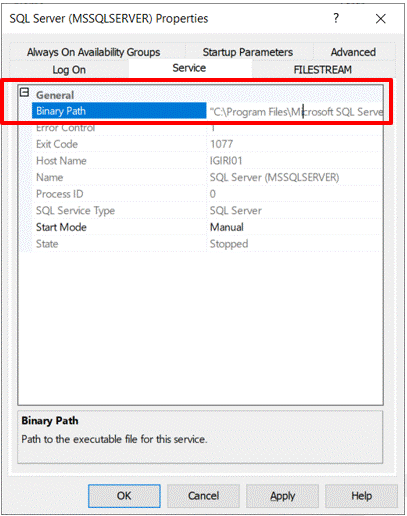The image size is (407, 516).
Task: Click the question mark help icon
Action: tap(336, 18)
